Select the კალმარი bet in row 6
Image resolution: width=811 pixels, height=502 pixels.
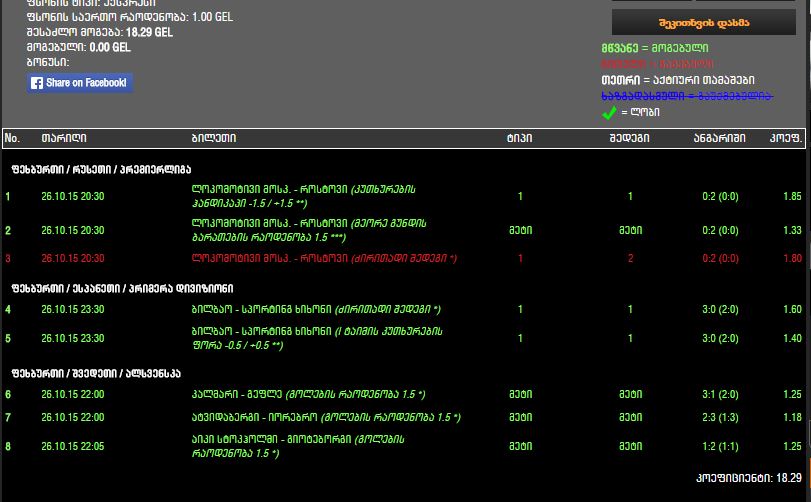(x=308, y=394)
